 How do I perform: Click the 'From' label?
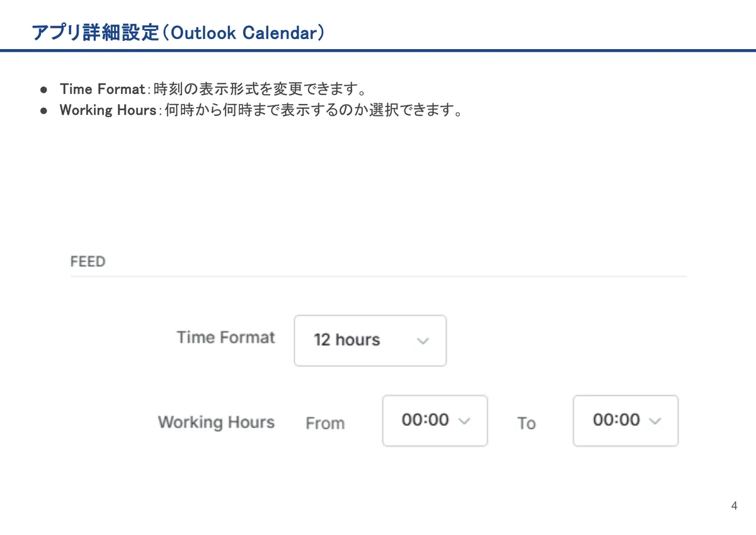[325, 423]
